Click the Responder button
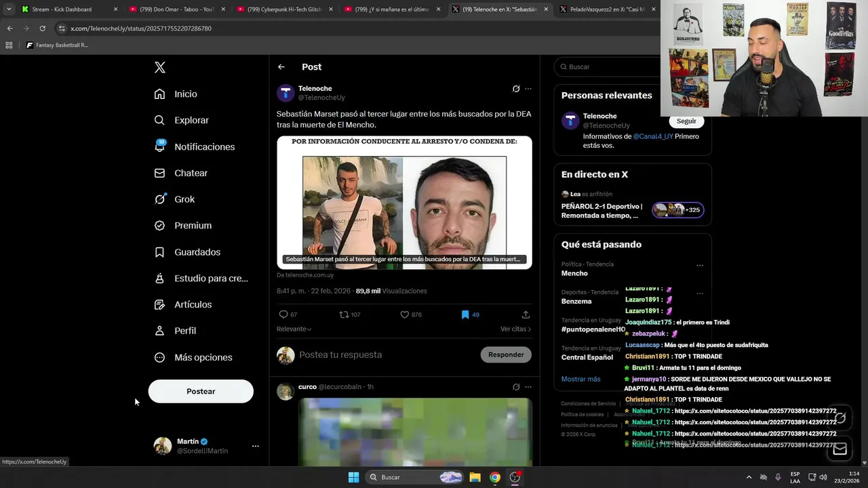This screenshot has height=488, width=868. [x=506, y=354]
